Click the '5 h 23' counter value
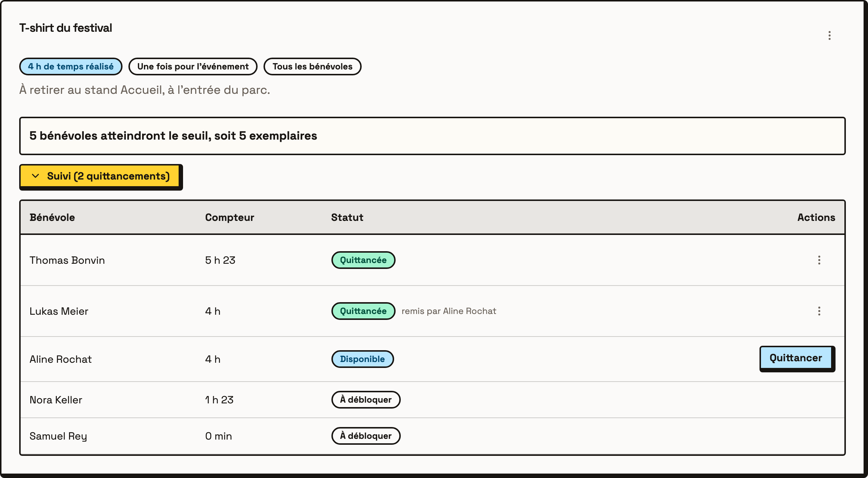 (x=220, y=260)
